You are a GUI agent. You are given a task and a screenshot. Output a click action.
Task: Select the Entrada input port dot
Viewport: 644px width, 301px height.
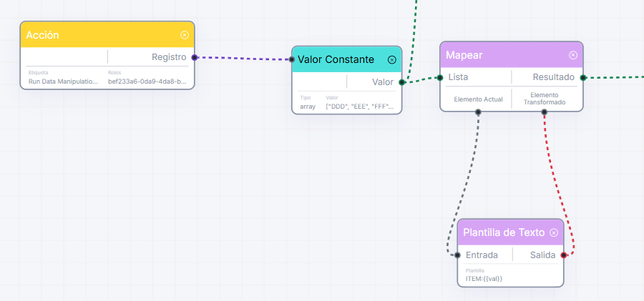pos(457,255)
